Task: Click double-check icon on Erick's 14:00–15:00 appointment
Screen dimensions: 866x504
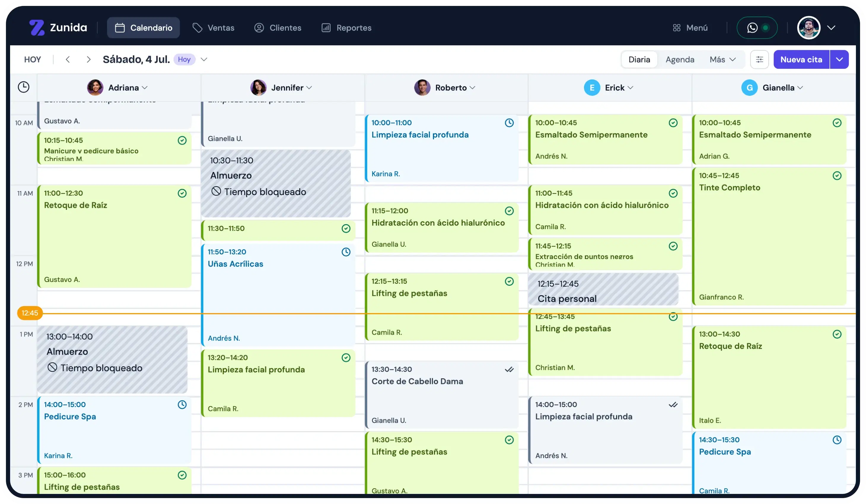Action: coord(673,405)
